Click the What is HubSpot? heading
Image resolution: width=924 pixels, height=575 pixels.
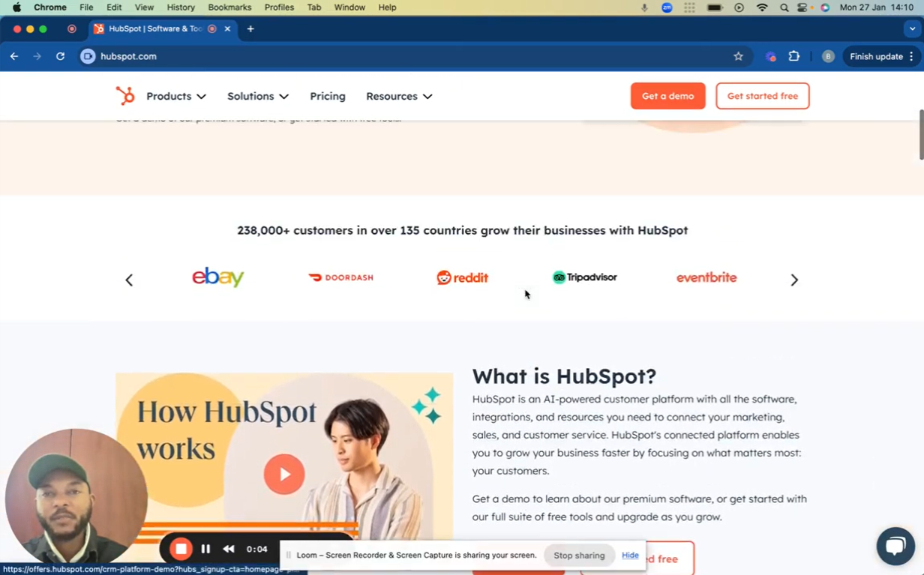pyautogui.click(x=564, y=376)
